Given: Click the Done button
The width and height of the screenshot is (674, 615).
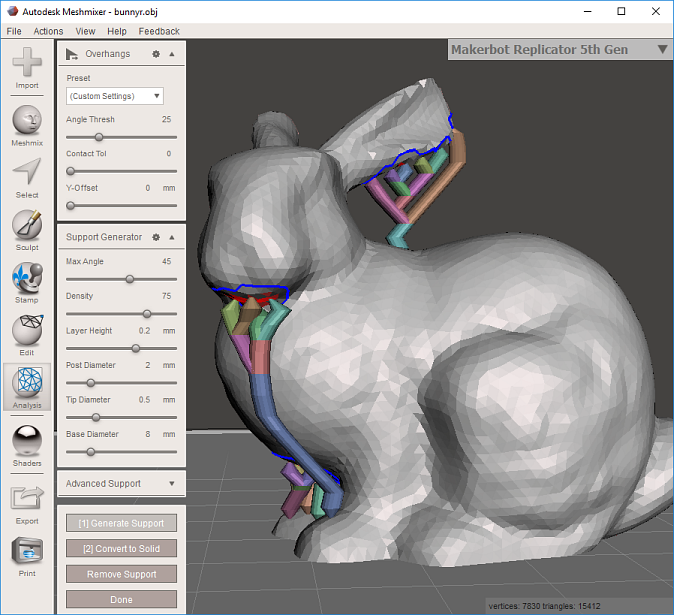Looking at the screenshot, I should [121, 599].
